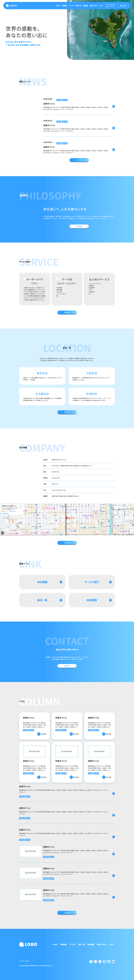The image size is (134, 980).
Task: Click the Facebook icon in the footer
Action: click(x=91, y=962)
